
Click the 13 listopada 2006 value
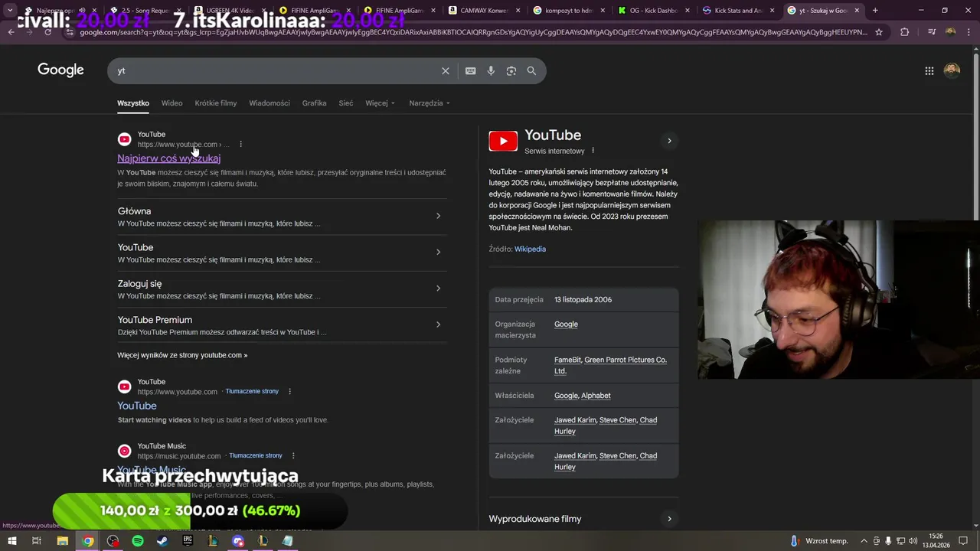[583, 300]
